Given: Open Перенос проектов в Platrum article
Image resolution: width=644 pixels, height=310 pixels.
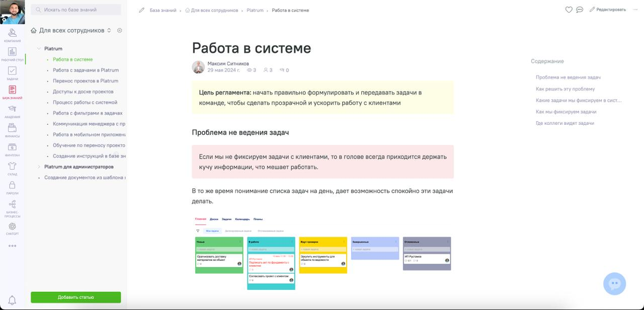Looking at the screenshot, I should [x=86, y=81].
